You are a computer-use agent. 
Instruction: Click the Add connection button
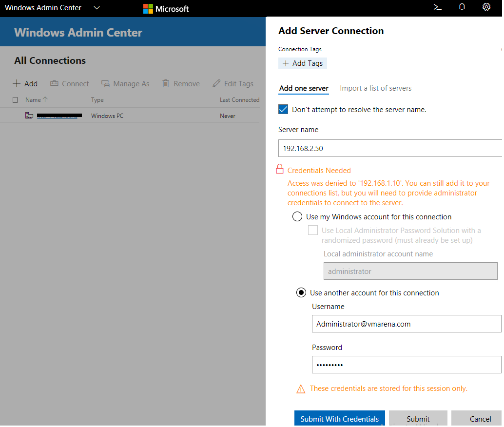pyautogui.click(x=25, y=84)
